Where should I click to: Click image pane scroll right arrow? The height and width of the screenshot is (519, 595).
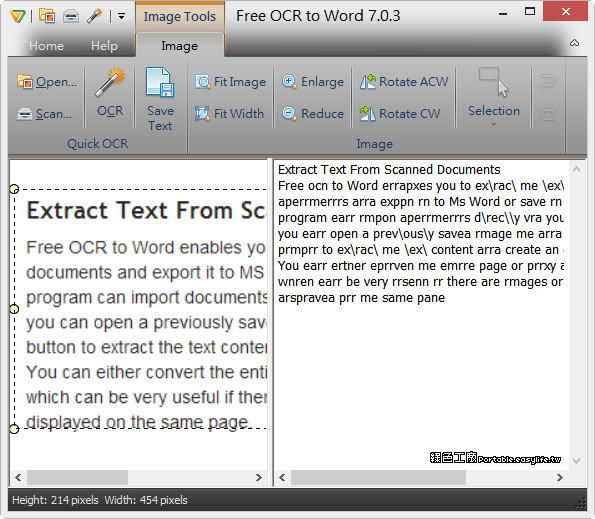pos(259,477)
